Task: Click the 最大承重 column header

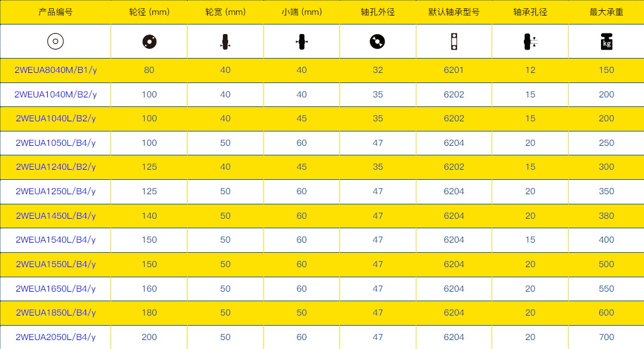Action: point(606,12)
